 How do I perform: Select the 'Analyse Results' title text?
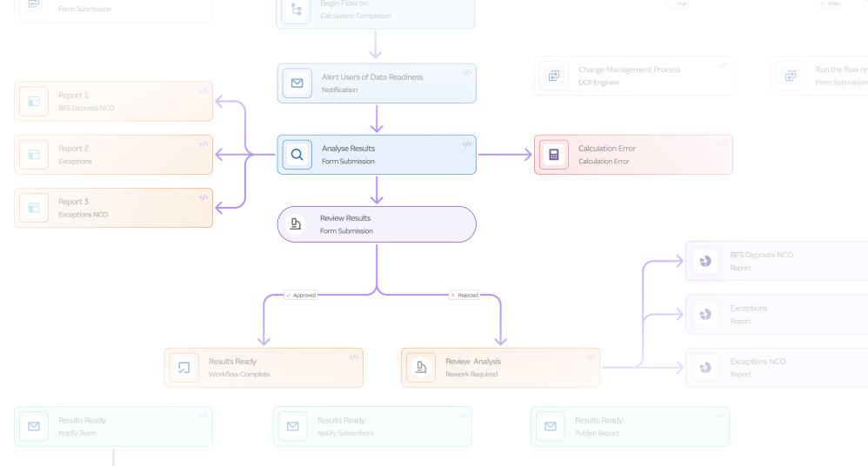348,149
